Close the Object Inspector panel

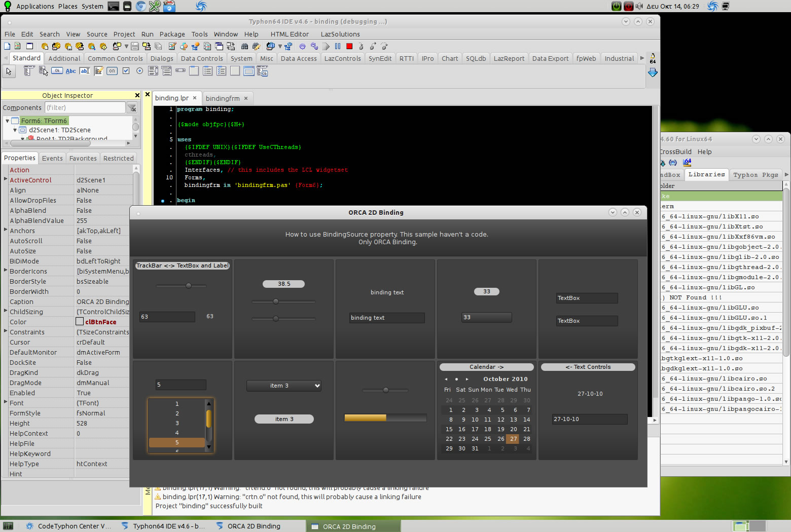click(x=137, y=95)
